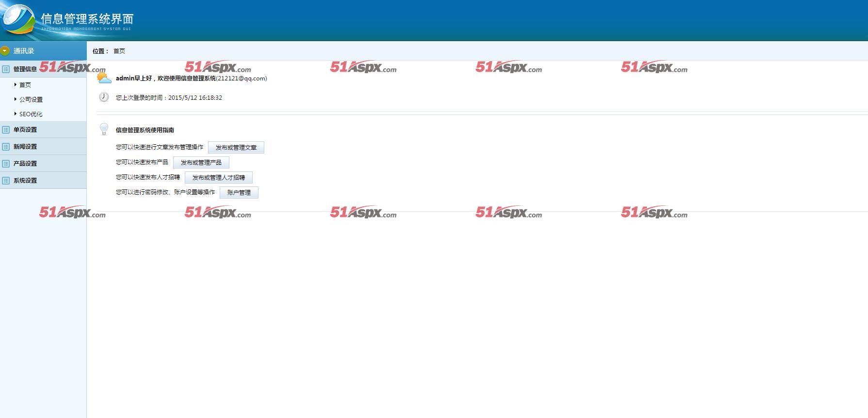Expand the 单页设置 menu group
The width and height of the screenshot is (868, 418).
coord(43,130)
